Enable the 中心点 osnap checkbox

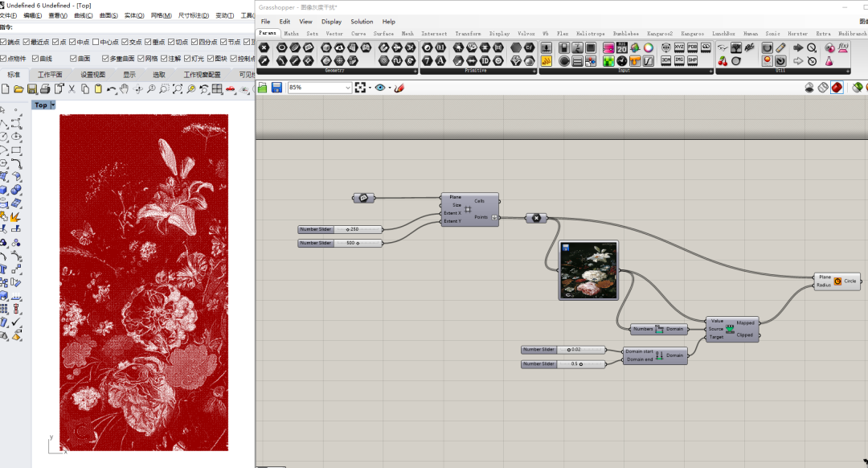coord(96,42)
